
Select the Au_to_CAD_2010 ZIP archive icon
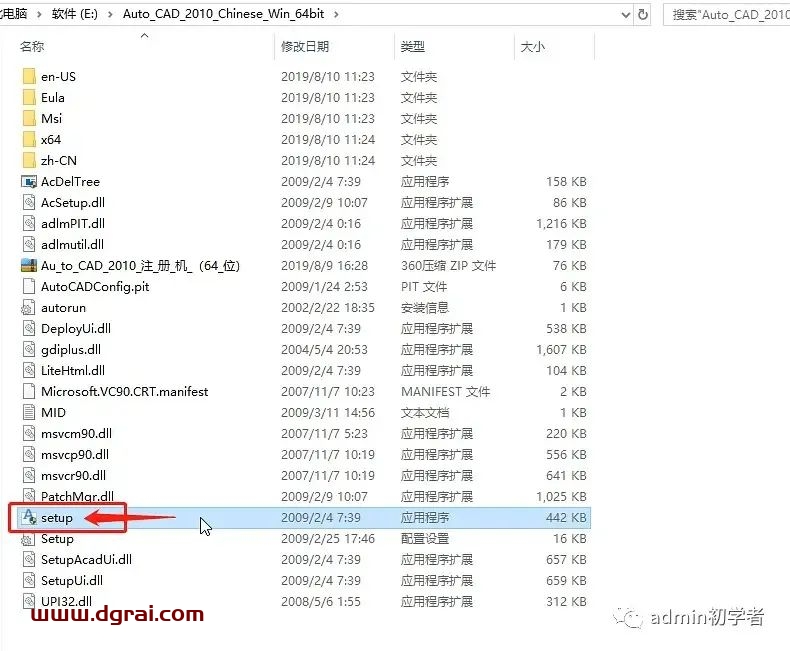29,266
